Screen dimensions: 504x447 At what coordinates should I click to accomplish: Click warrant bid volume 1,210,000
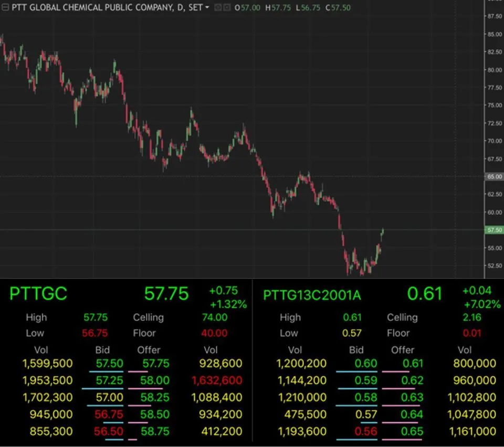302,398
